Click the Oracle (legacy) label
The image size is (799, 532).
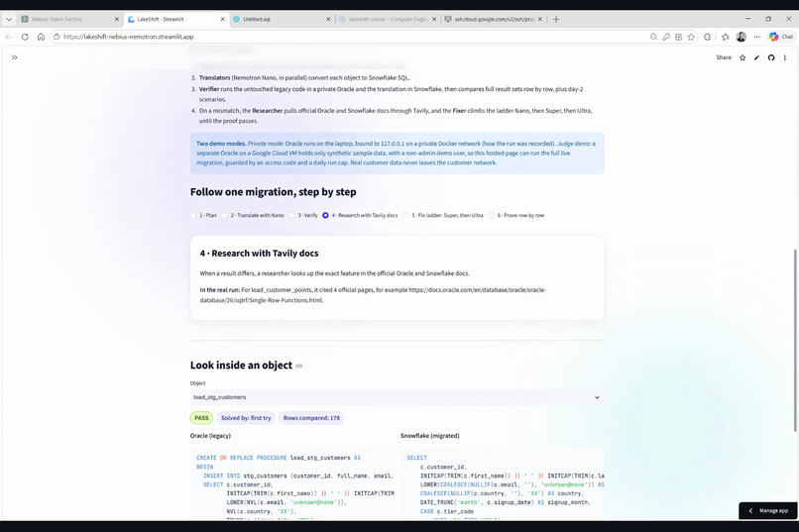click(x=210, y=436)
